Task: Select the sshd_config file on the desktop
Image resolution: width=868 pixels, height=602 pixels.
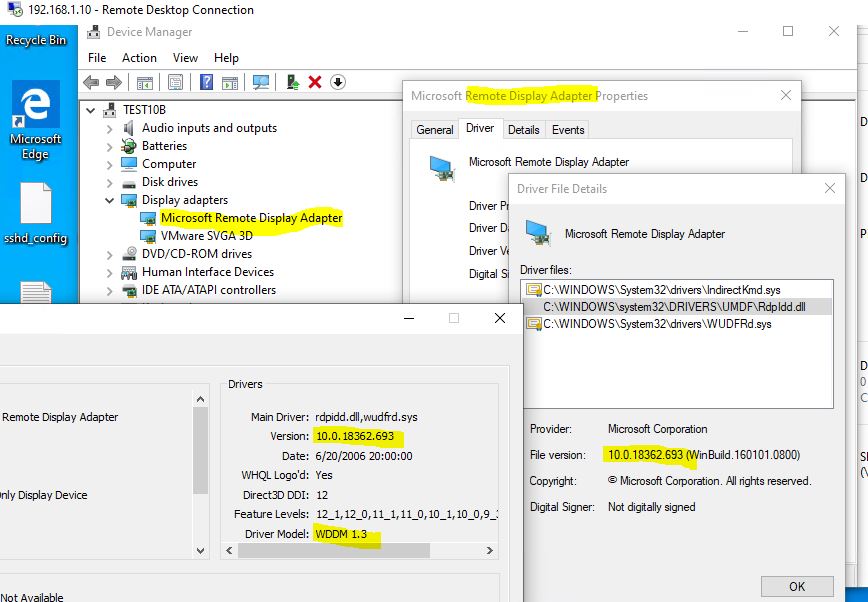Action: (x=36, y=214)
